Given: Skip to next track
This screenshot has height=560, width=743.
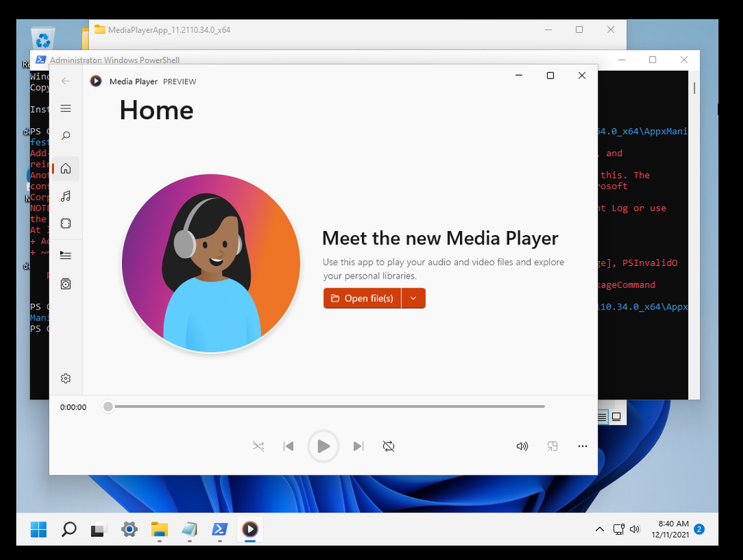Looking at the screenshot, I should click(359, 446).
